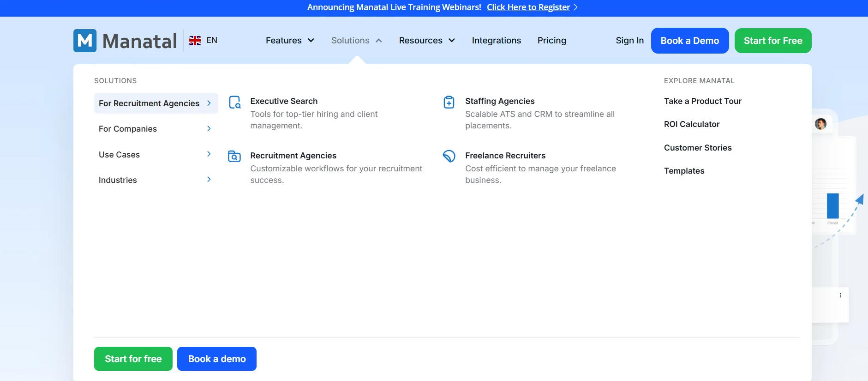
Task: Open the Integrations menu item
Action: point(497,41)
